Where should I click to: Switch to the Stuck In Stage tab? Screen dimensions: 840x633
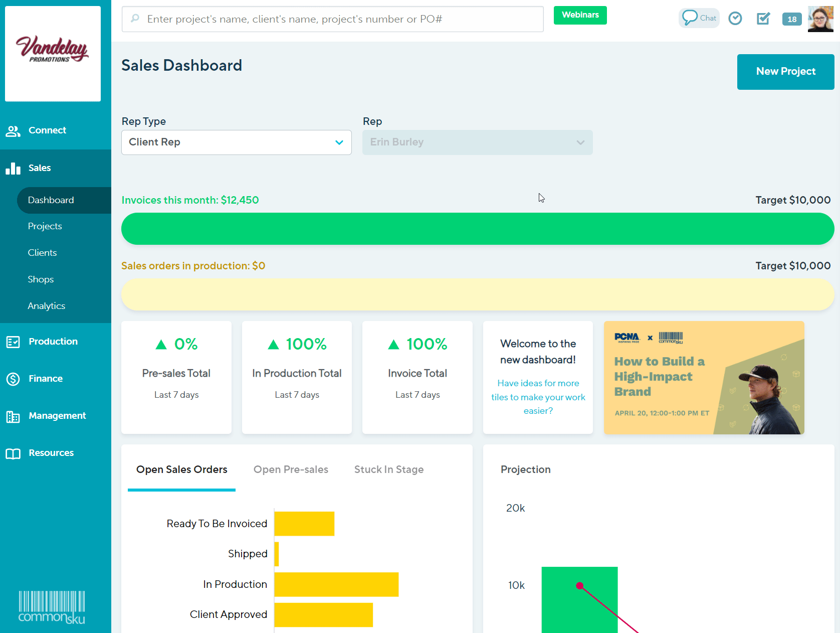point(389,469)
